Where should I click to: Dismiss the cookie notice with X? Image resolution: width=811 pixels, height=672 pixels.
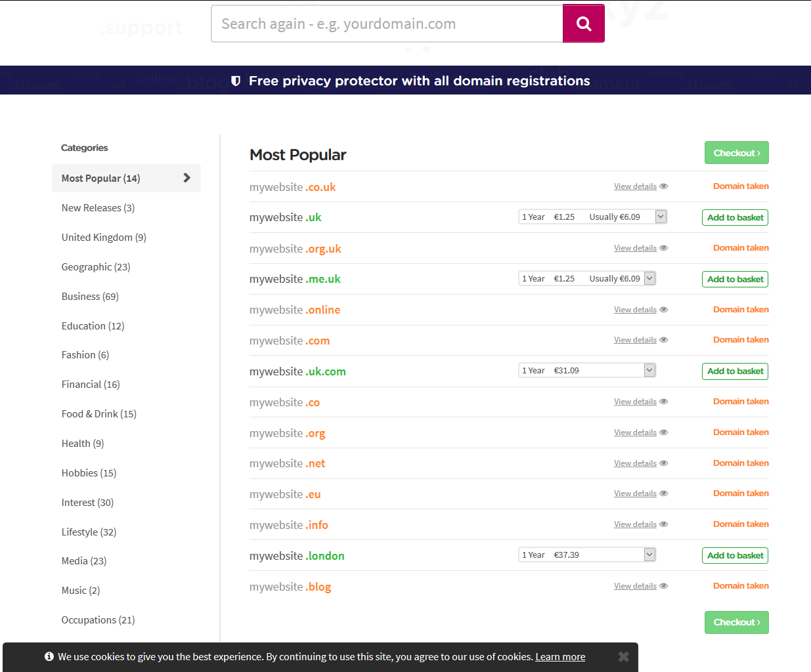[x=623, y=657]
